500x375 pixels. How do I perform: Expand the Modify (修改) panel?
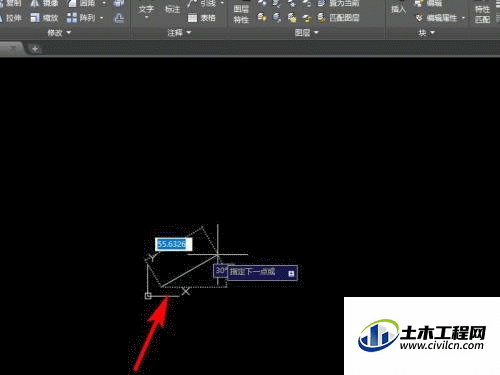(59, 33)
